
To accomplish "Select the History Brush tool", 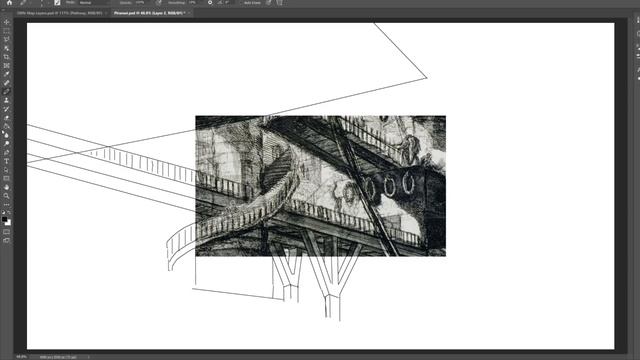I will (6, 109).
